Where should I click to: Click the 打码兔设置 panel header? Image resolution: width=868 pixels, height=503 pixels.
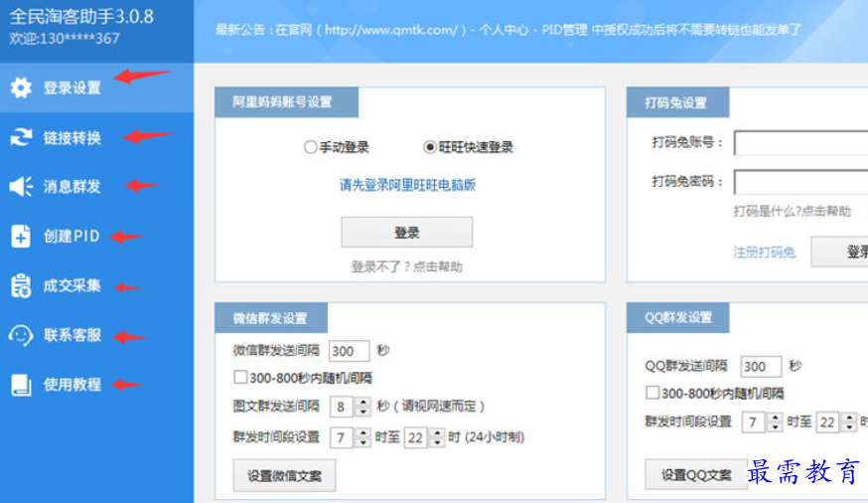[677, 102]
